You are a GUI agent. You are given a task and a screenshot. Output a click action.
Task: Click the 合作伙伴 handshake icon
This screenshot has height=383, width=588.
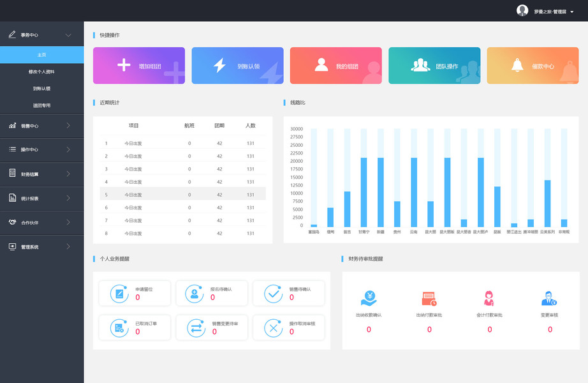12,222
